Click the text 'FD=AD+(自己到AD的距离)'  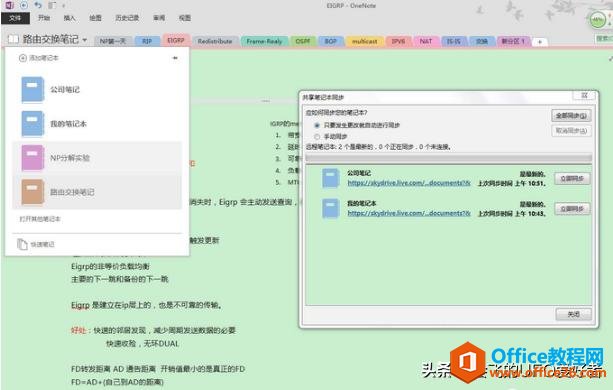(117, 382)
